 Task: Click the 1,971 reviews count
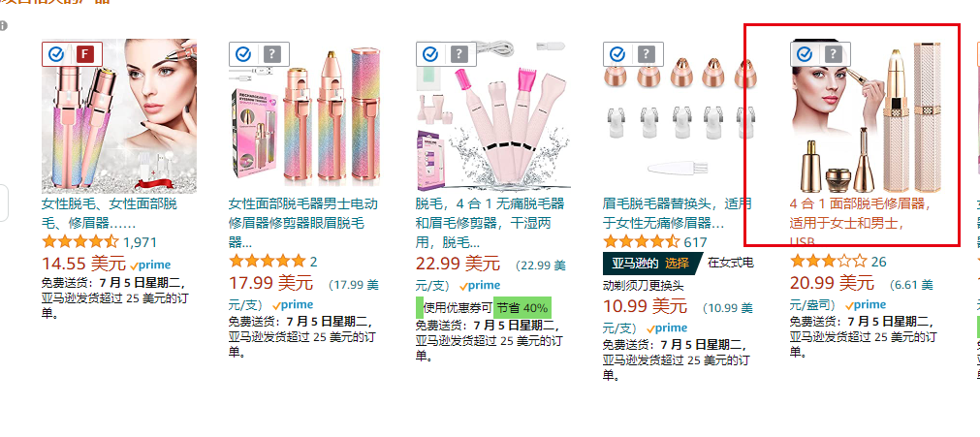140,242
